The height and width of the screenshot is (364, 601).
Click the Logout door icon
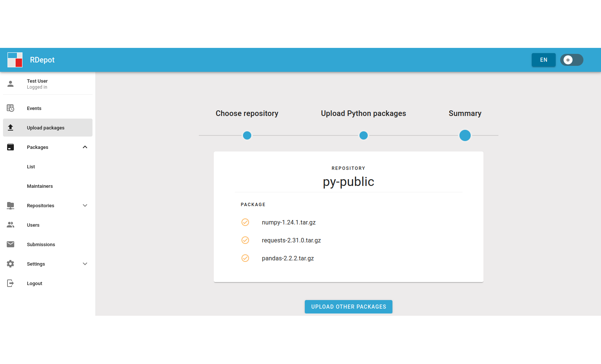pyautogui.click(x=10, y=283)
